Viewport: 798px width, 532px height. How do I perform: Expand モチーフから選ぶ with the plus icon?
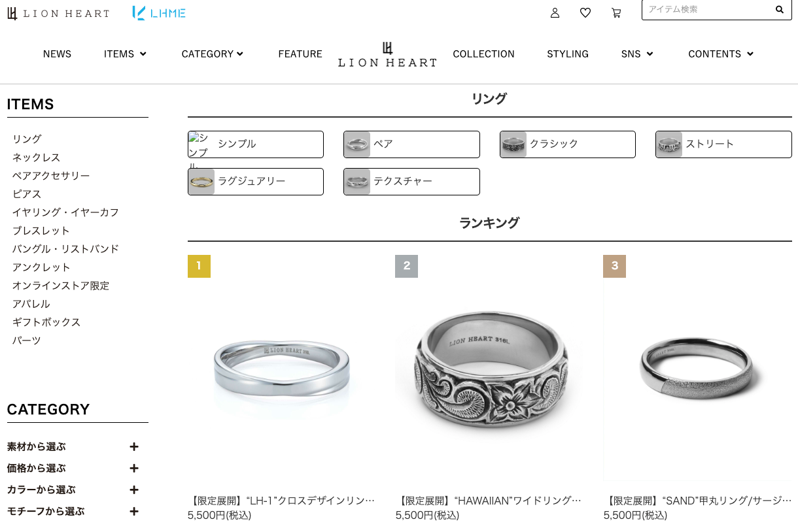click(x=134, y=511)
